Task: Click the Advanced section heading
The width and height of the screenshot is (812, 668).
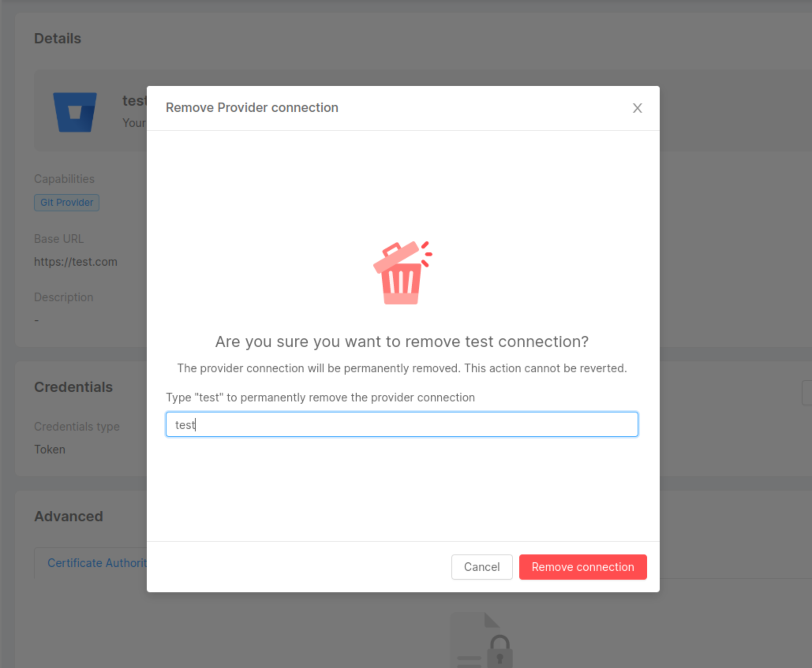Action: 69,516
